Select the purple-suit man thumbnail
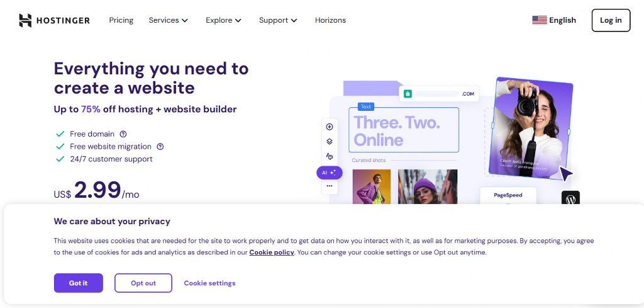 pyautogui.click(x=372, y=186)
